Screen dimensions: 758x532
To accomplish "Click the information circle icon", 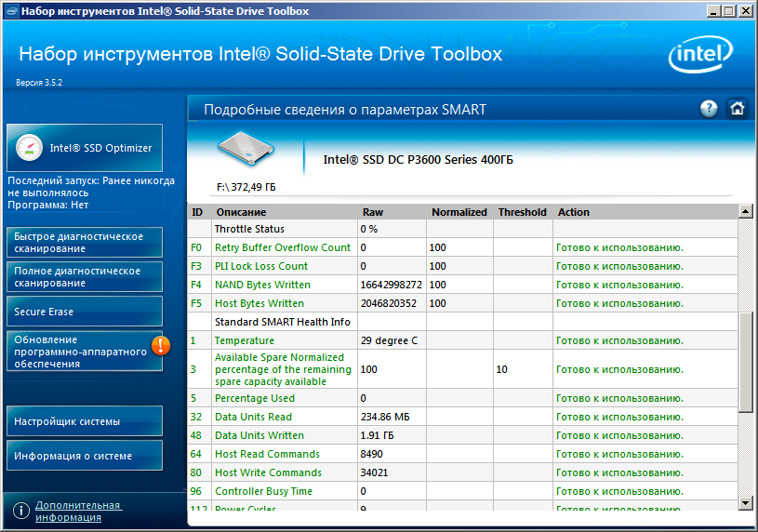I will point(20,511).
